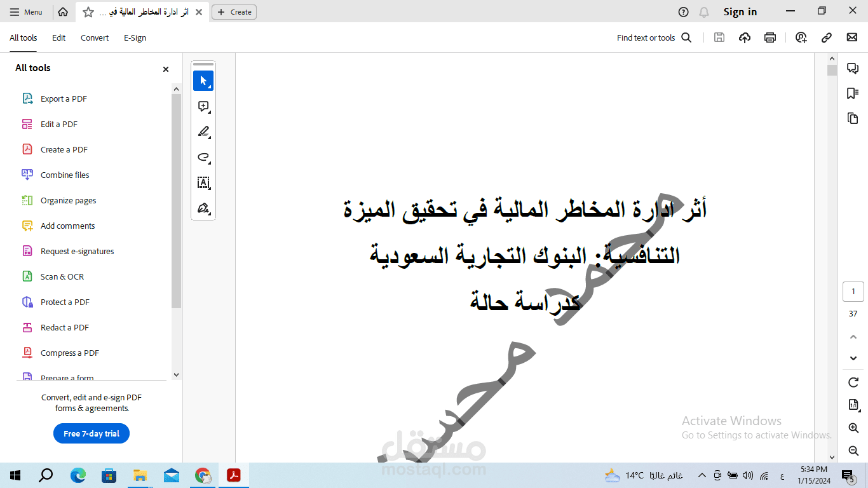
Task: Click the Redact a PDF icon
Action: pyautogui.click(x=27, y=327)
